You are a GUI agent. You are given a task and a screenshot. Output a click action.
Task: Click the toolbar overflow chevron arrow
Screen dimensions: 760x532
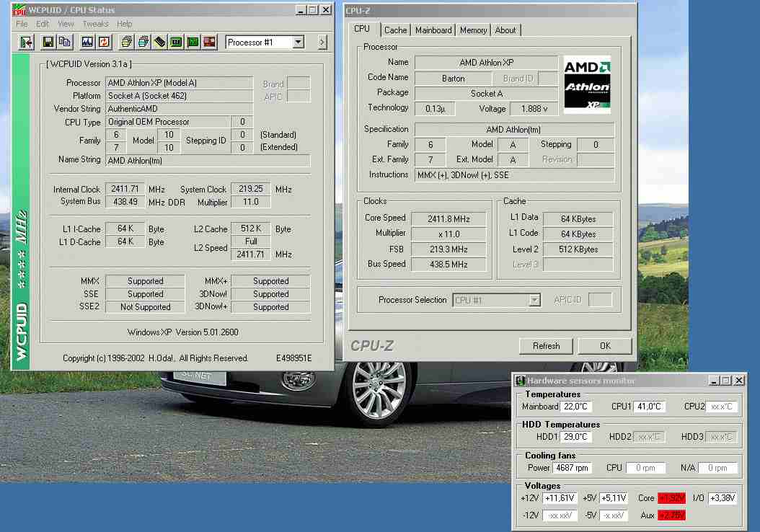point(322,43)
